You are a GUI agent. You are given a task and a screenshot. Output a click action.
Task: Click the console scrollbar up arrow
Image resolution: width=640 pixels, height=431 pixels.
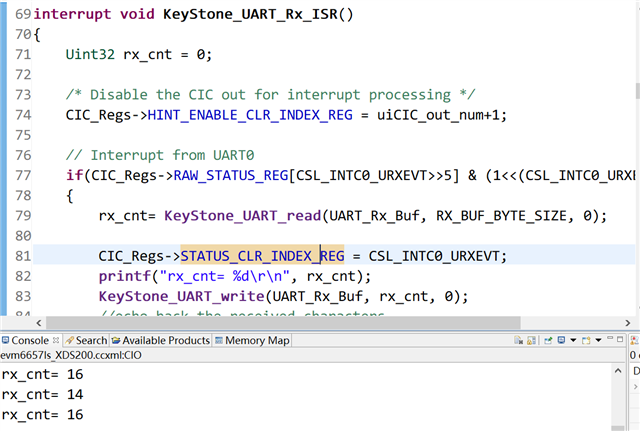click(618, 371)
